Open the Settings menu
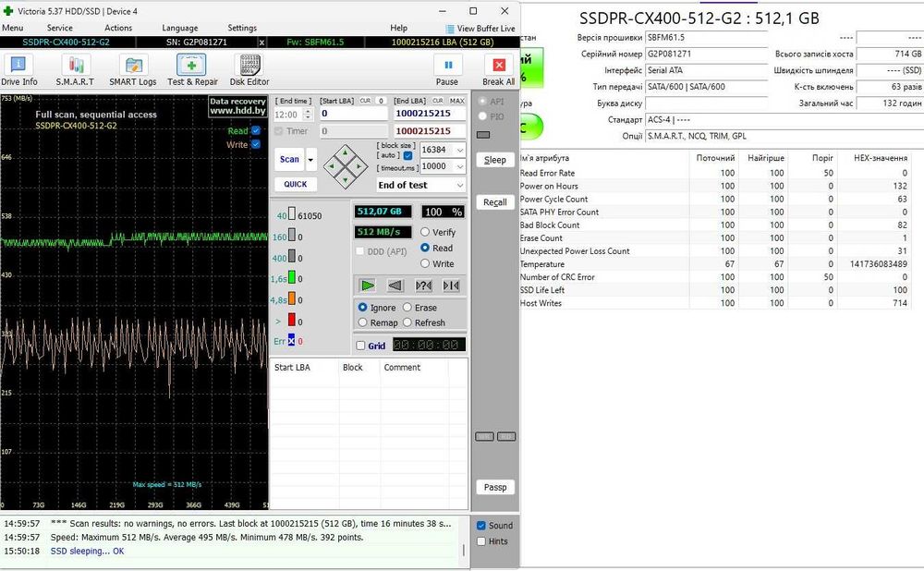The image size is (924, 571). click(242, 28)
